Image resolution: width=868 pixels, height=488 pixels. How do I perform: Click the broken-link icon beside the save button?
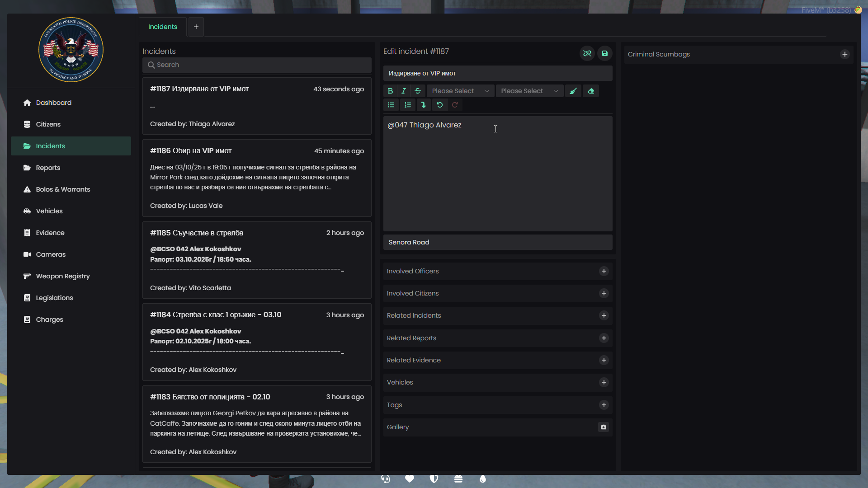click(587, 53)
